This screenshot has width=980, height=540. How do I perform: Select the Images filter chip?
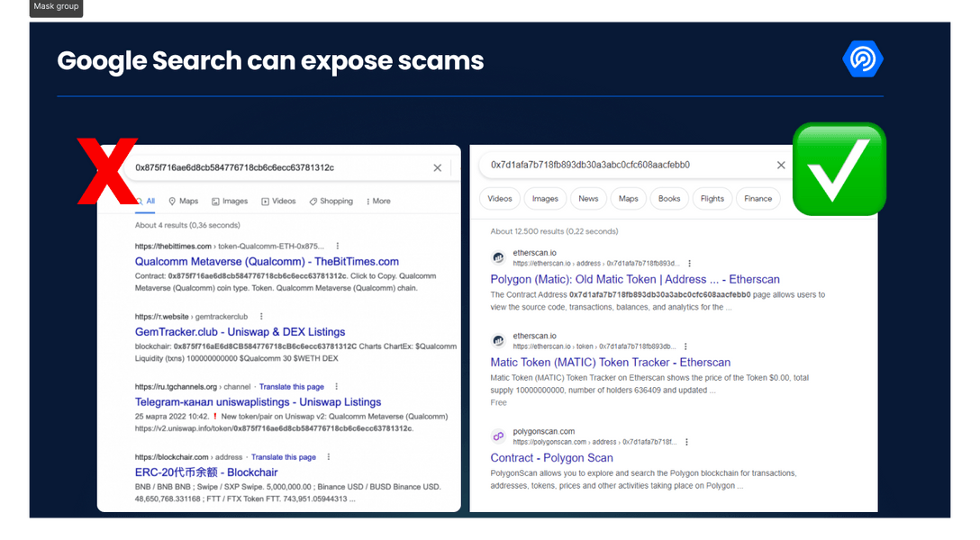(x=545, y=199)
